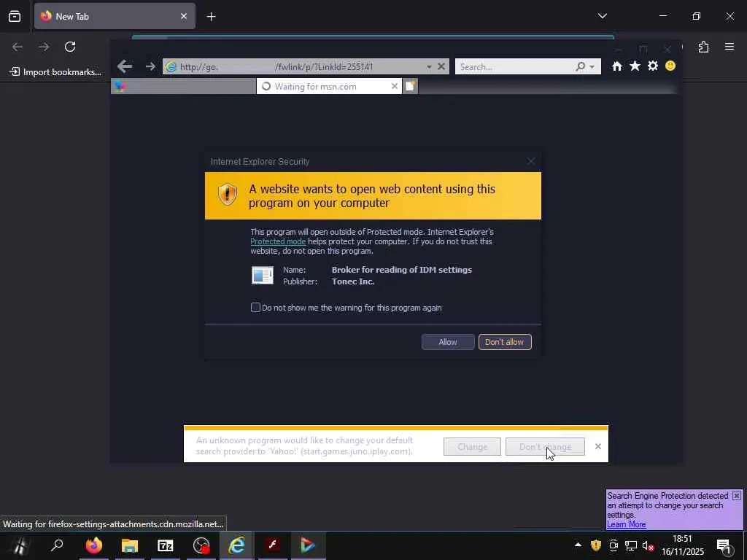Open IE address bar autocomplete dropdown
Image resolution: width=747 pixels, height=560 pixels.
click(x=429, y=66)
